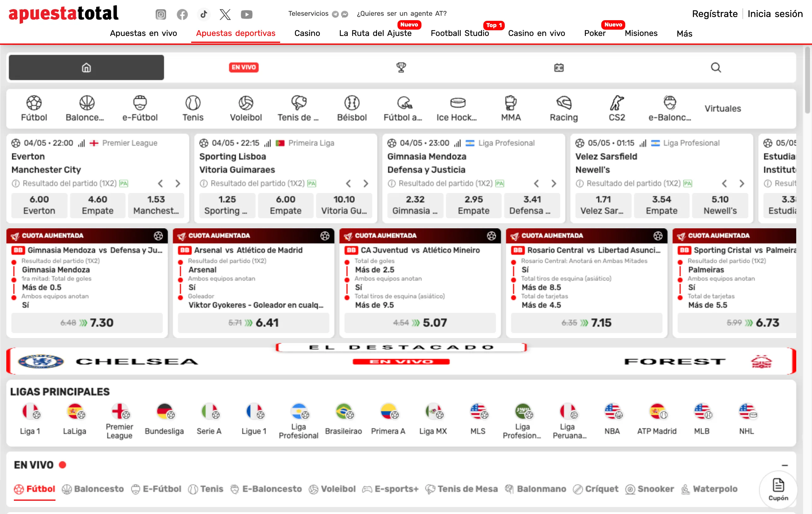Select Baloncesto tab in live section
The height and width of the screenshot is (514, 812).
click(93, 489)
